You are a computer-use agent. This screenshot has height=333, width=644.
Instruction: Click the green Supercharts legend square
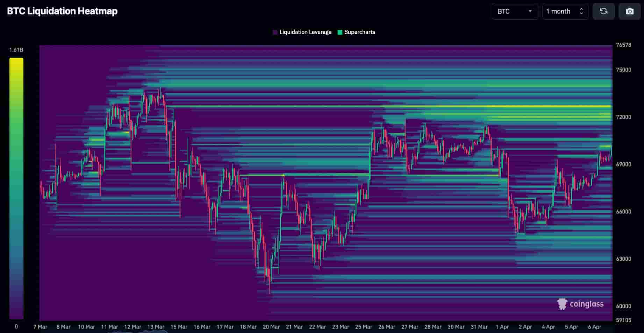point(340,32)
